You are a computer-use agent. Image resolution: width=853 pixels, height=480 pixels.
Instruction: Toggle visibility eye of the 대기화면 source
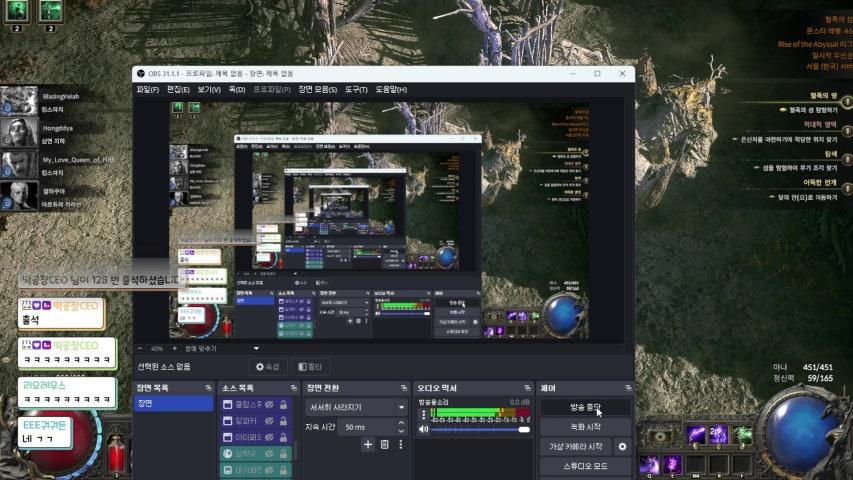[x=269, y=470]
